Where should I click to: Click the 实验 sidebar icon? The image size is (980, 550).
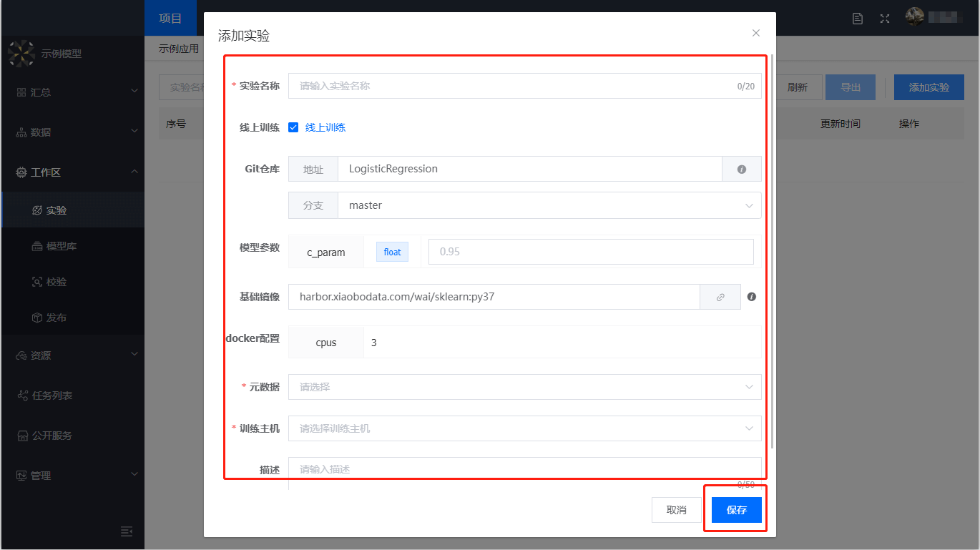coord(37,210)
